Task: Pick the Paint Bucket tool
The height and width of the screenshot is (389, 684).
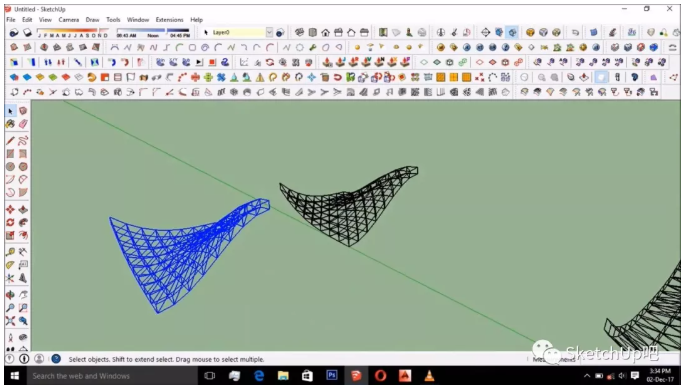Action: coord(10,124)
